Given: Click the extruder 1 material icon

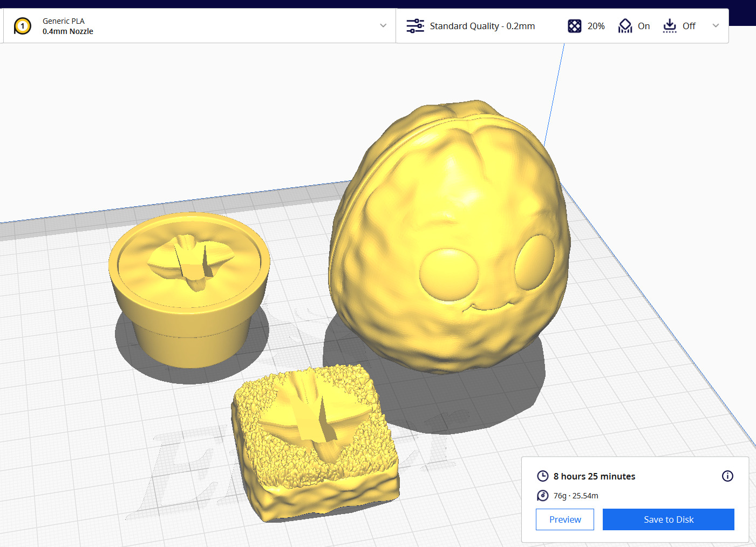Looking at the screenshot, I should point(22,26).
